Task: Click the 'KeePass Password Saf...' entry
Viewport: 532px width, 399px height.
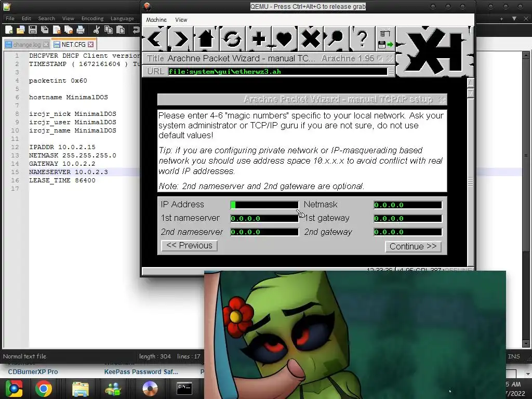Action: tap(141, 372)
